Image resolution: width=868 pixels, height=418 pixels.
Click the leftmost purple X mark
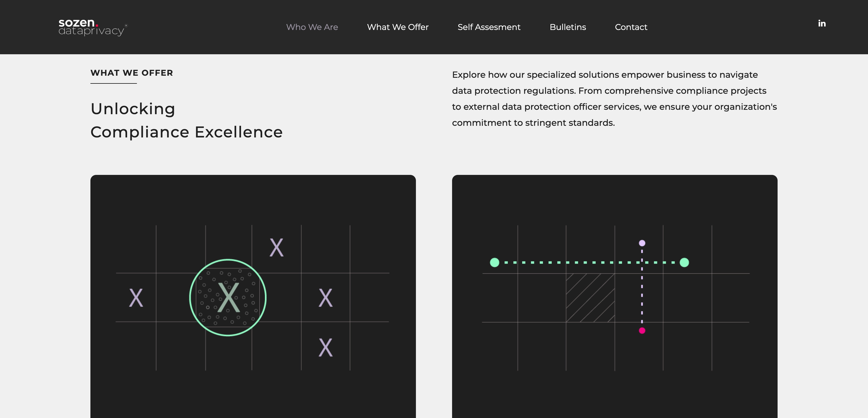coord(136,297)
